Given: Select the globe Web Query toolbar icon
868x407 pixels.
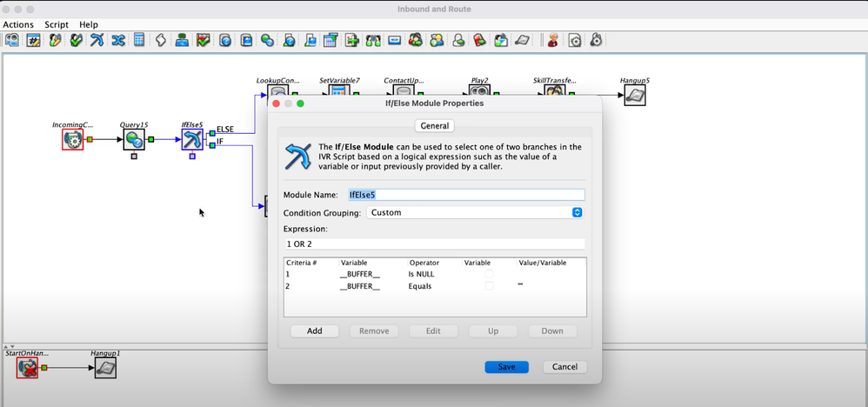Looking at the screenshot, I should [267, 40].
